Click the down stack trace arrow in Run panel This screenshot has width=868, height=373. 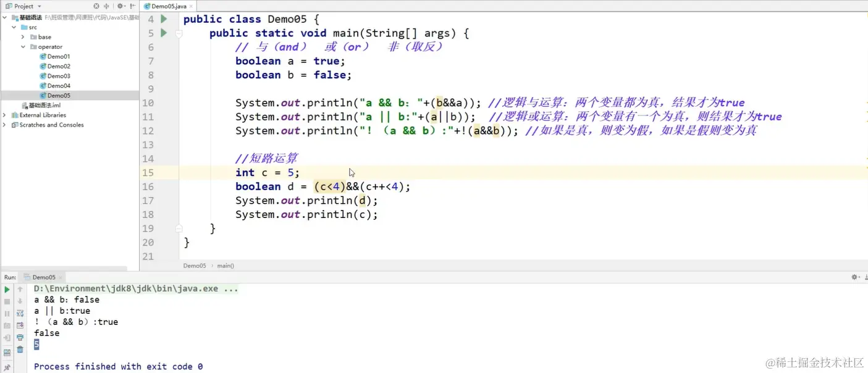(x=20, y=301)
